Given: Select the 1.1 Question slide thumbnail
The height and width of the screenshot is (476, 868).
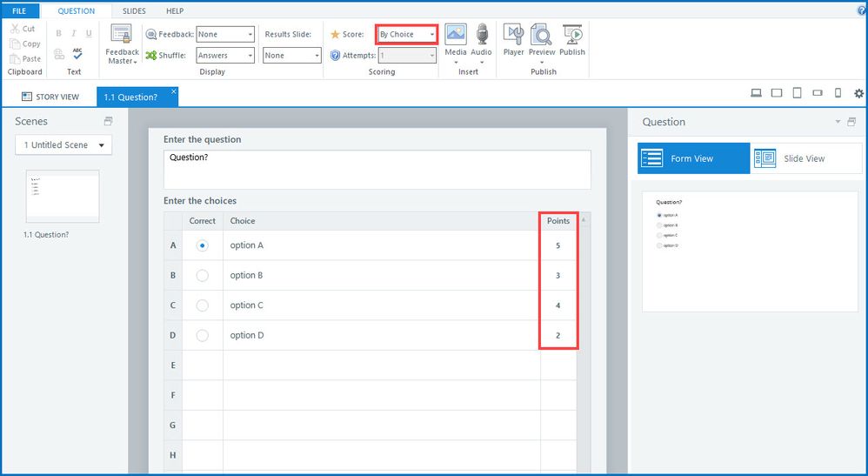Looking at the screenshot, I should tap(63, 196).
